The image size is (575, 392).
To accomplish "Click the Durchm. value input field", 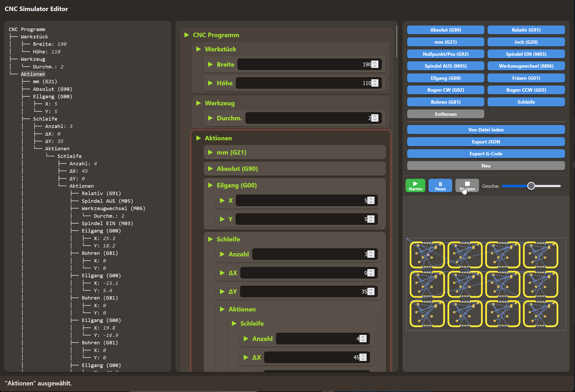I will (x=313, y=118).
